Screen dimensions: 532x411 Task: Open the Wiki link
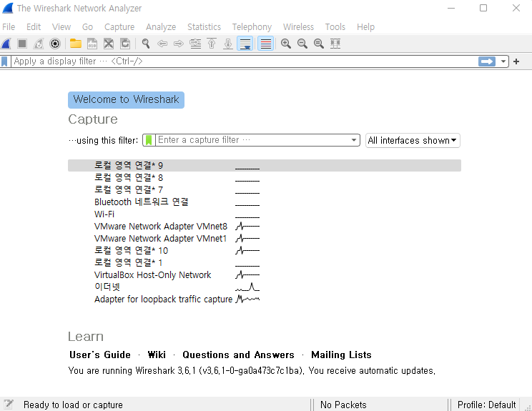tap(157, 355)
